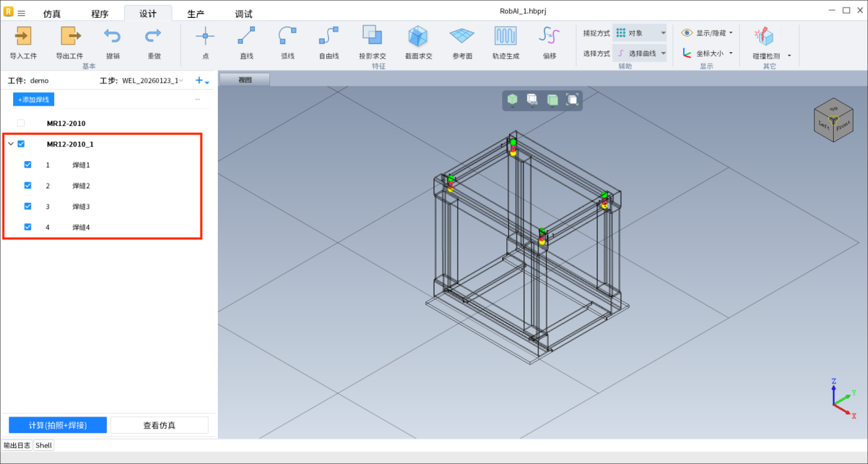Open the 工步 WEL_20260123 dropdown
This screenshot has width=868, height=464.
[x=152, y=81]
